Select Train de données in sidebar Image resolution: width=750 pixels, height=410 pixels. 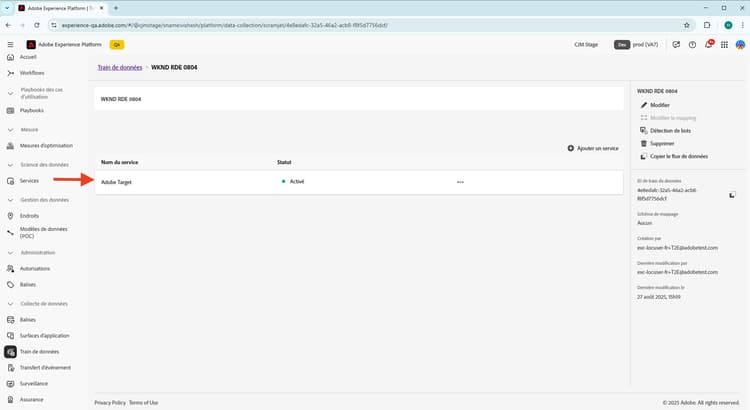39,352
